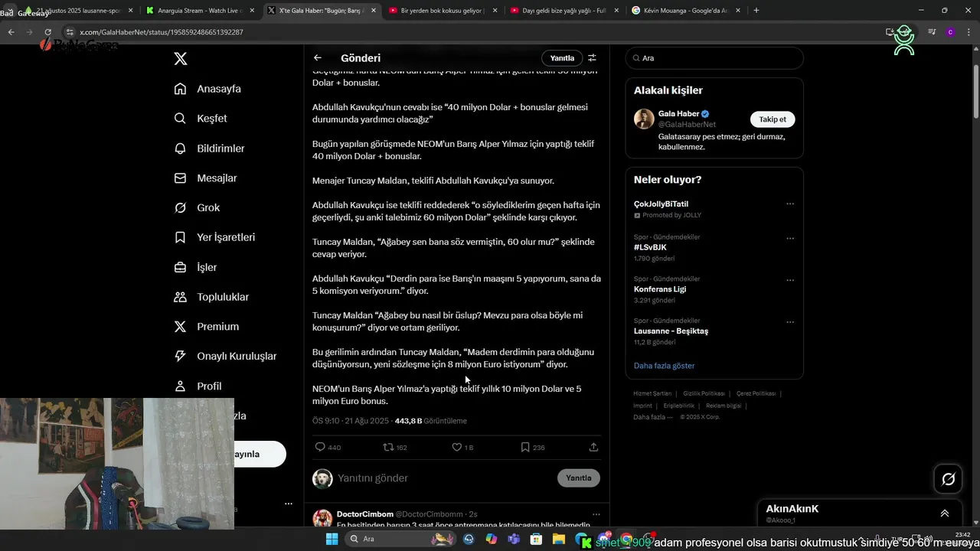Click the Profil person icon

coord(180,386)
